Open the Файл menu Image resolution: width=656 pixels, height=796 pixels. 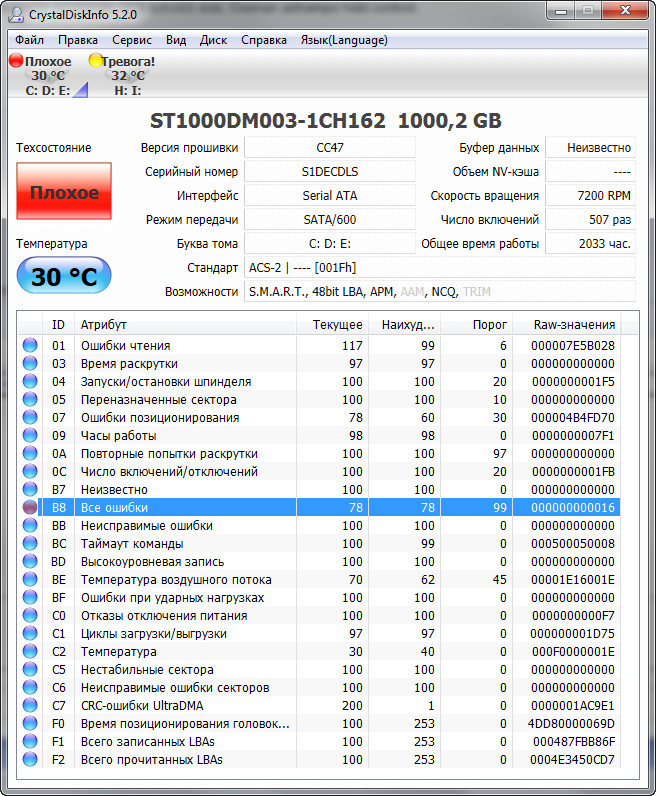[29, 40]
